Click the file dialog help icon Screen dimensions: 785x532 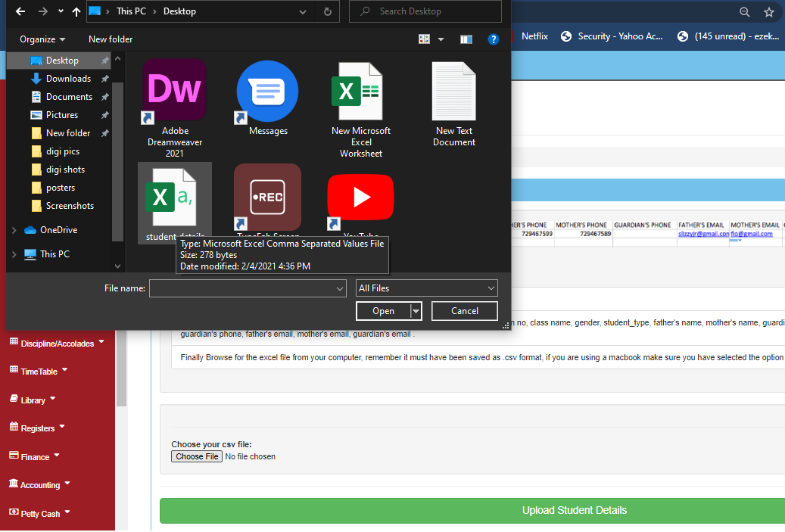(x=493, y=39)
